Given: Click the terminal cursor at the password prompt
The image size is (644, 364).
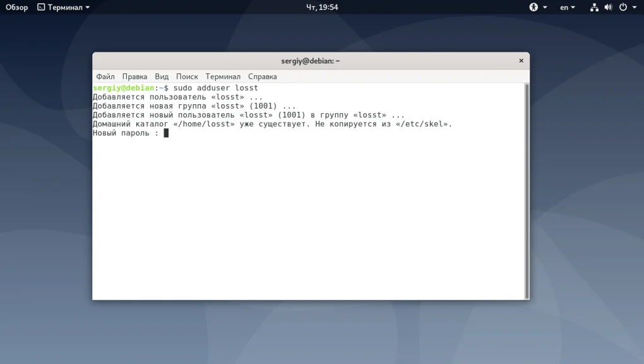Looking at the screenshot, I should (166, 133).
